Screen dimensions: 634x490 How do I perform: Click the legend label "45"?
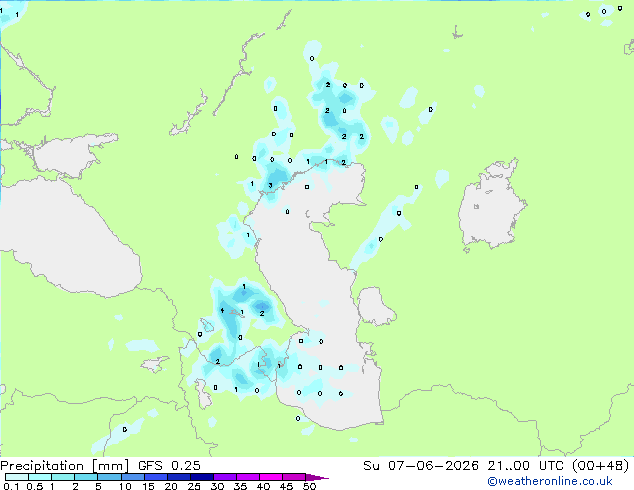click(286, 486)
